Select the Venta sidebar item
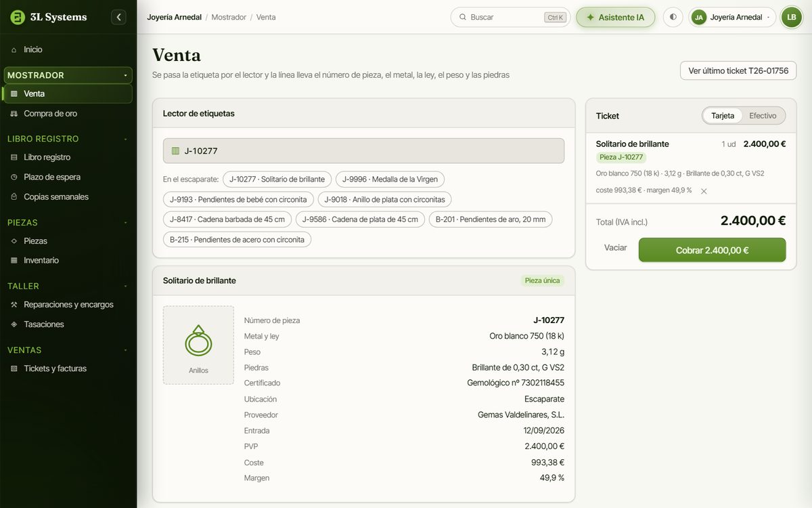Screen dimensions: 812x508 point(68,93)
